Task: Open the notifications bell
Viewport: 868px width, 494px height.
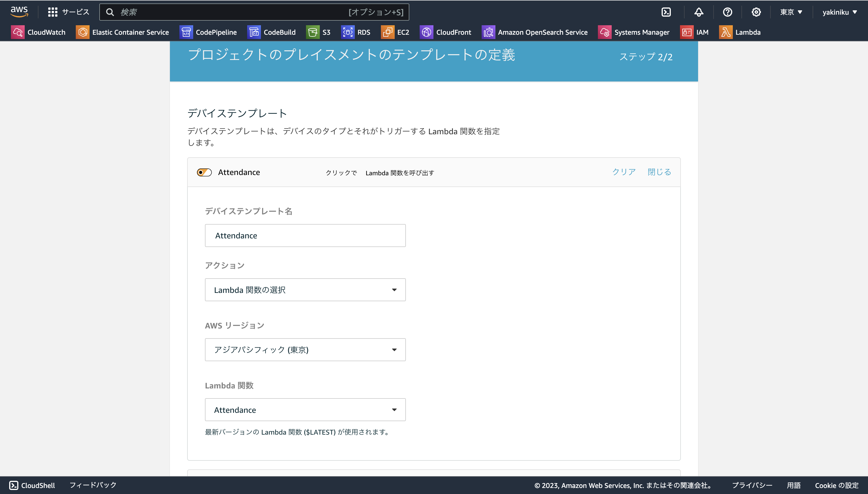Action: pos(699,12)
